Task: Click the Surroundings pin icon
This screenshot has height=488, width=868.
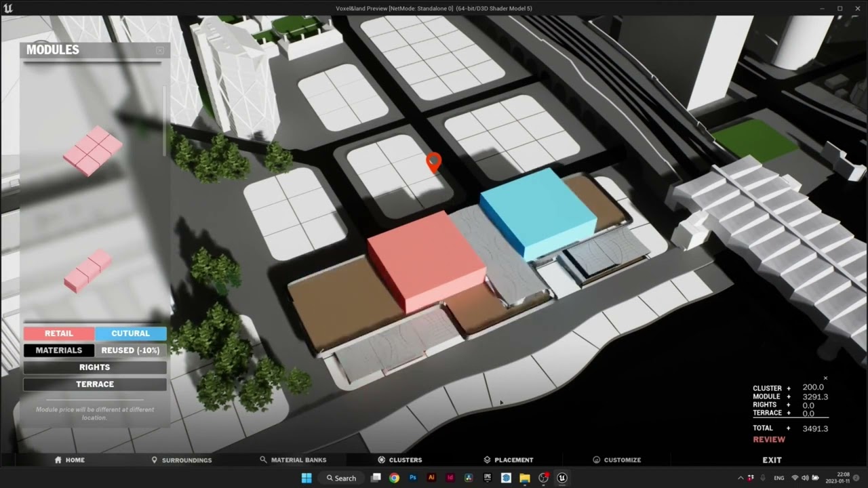Action: click(x=155, y=460)
